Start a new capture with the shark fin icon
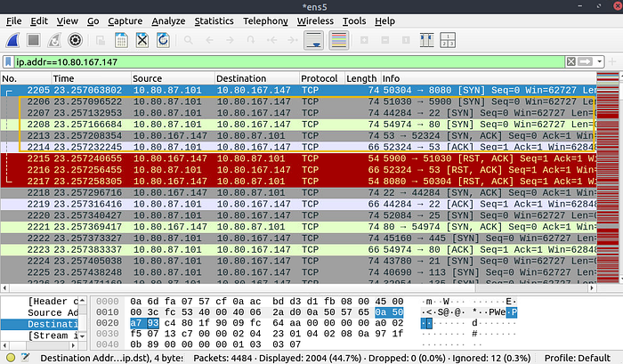 point(13,40)
